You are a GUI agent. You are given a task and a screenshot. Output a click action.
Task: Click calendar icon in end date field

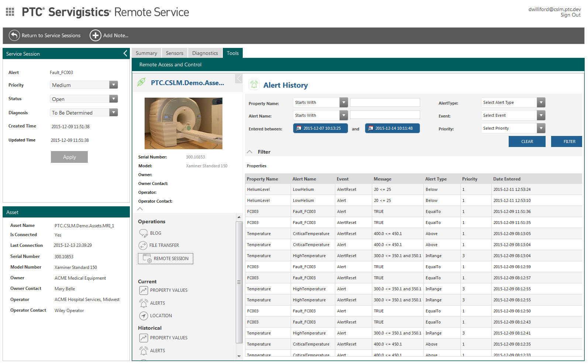pyautogui.click(x=371, y=128)
